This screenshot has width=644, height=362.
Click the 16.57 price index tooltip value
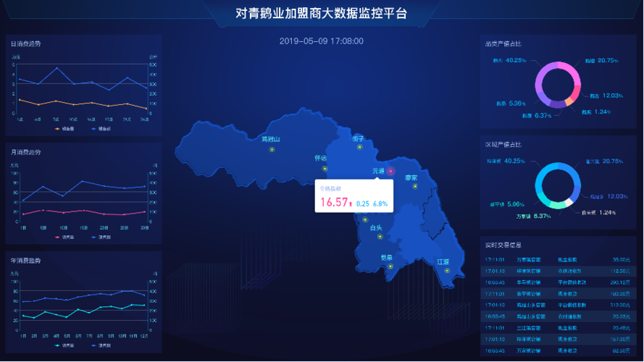[334, 202]
